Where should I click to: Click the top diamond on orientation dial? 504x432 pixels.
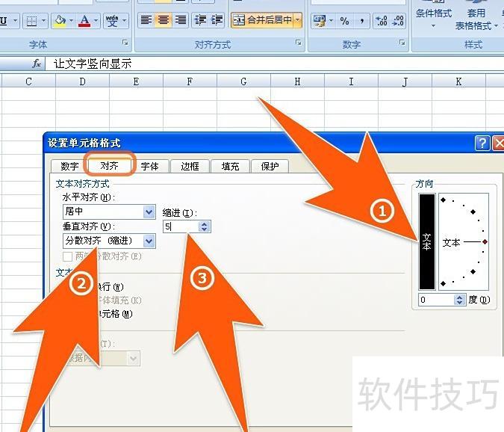[444, 200]
